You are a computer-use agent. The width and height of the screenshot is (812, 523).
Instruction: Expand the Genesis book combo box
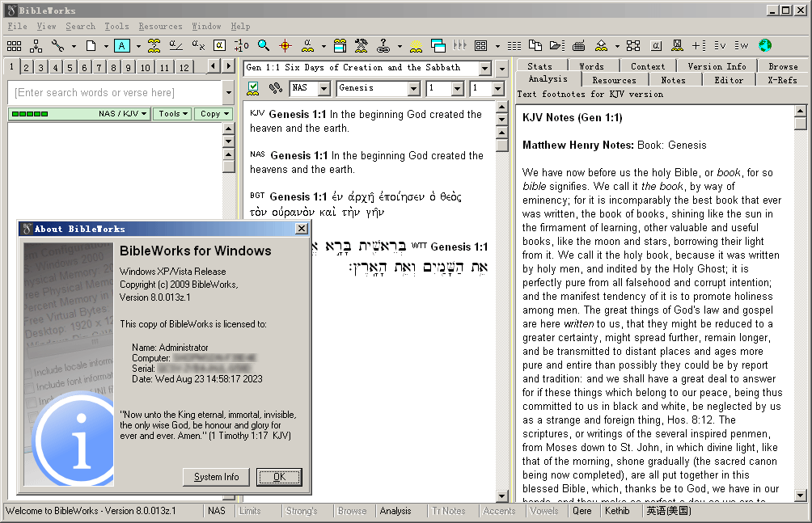pos(414,89)
